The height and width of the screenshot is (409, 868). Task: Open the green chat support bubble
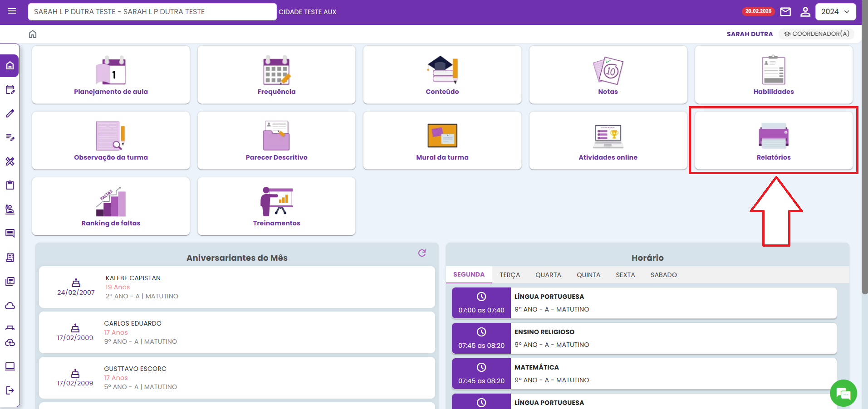843,393
